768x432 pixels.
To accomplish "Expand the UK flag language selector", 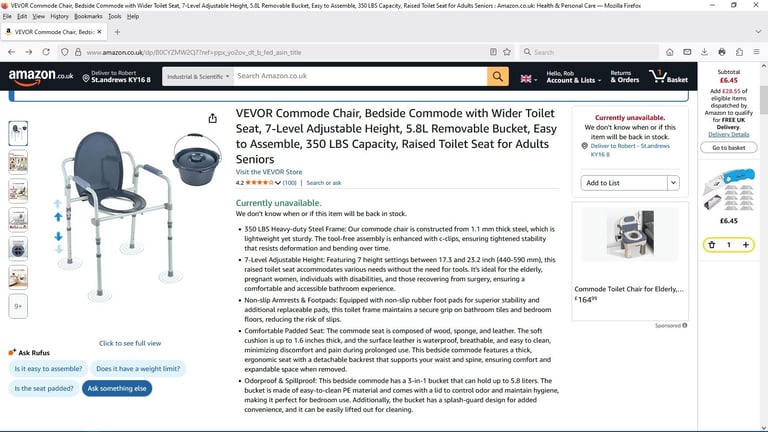I will [x=528, y=79].
